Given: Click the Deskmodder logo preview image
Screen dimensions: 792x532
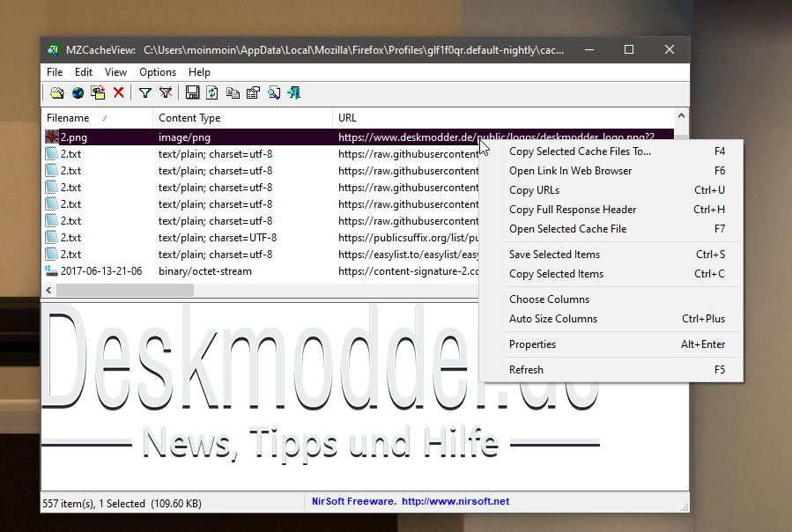Looking at the screenshot, I should 320,383.
